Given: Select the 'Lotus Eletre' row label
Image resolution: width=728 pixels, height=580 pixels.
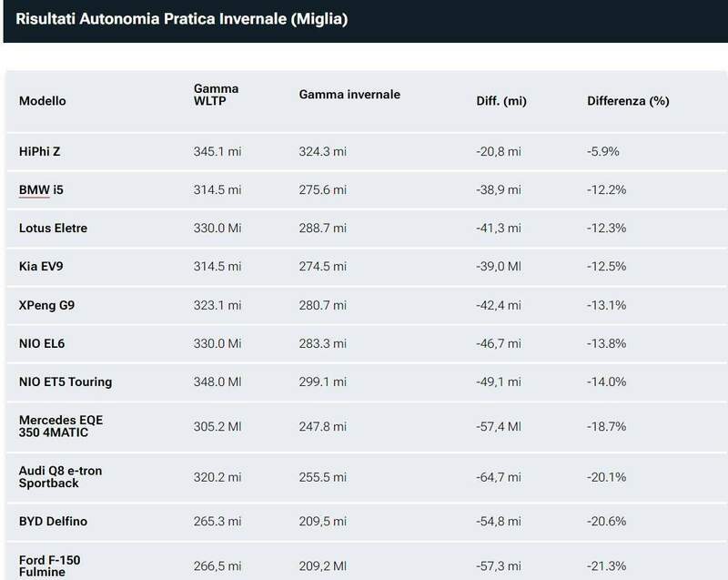Looking at the screenshot, I should 53,228.
